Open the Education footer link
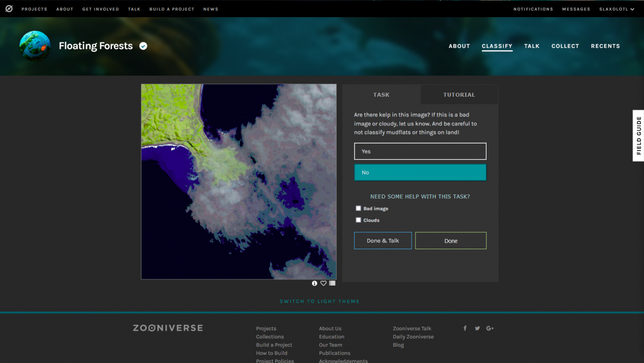Viewport: 644px width, 363px height. pos(332,337)
